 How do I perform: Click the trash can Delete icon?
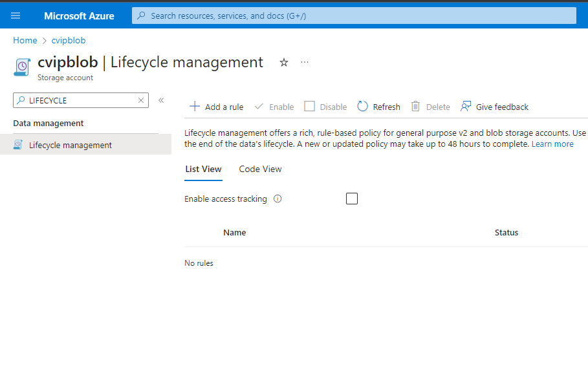[x=415, y=107]
